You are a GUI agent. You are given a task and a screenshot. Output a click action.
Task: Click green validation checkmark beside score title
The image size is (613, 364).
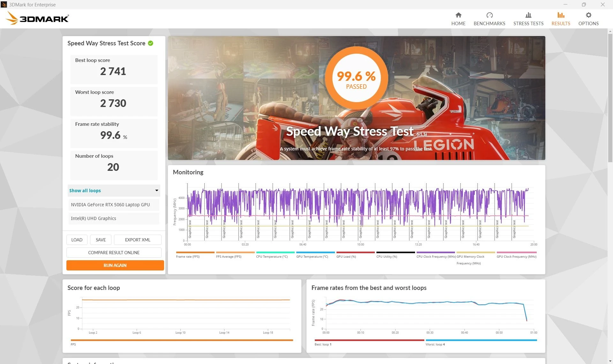151,43
